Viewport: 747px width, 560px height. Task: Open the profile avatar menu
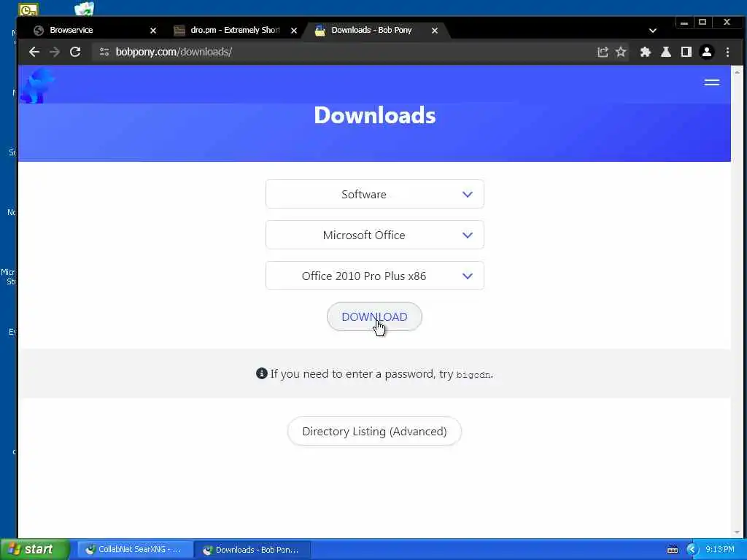(707, 52)
